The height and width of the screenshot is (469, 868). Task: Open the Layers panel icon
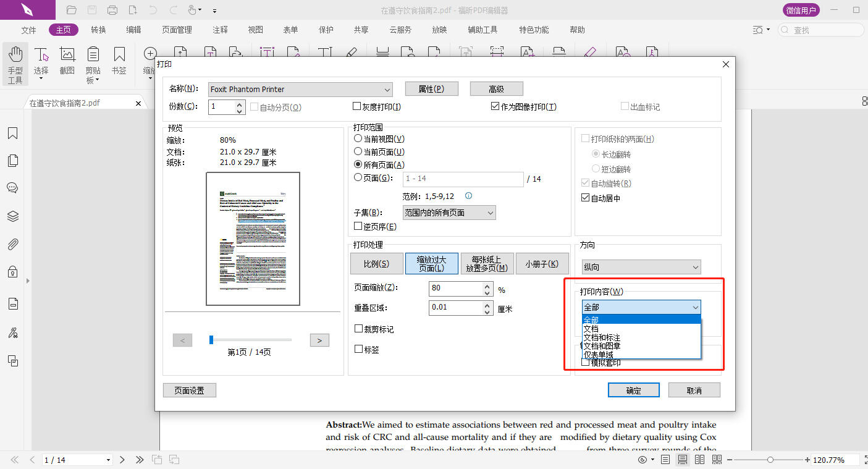[x=13, y=216]
